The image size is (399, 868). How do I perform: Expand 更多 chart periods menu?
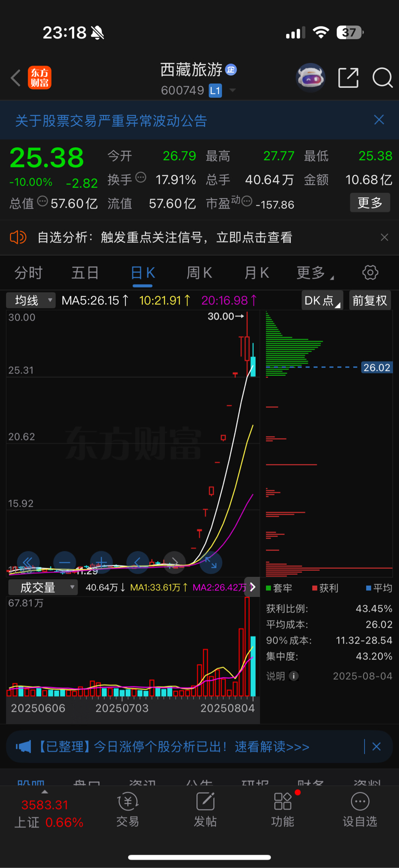[x=315, y=272]
